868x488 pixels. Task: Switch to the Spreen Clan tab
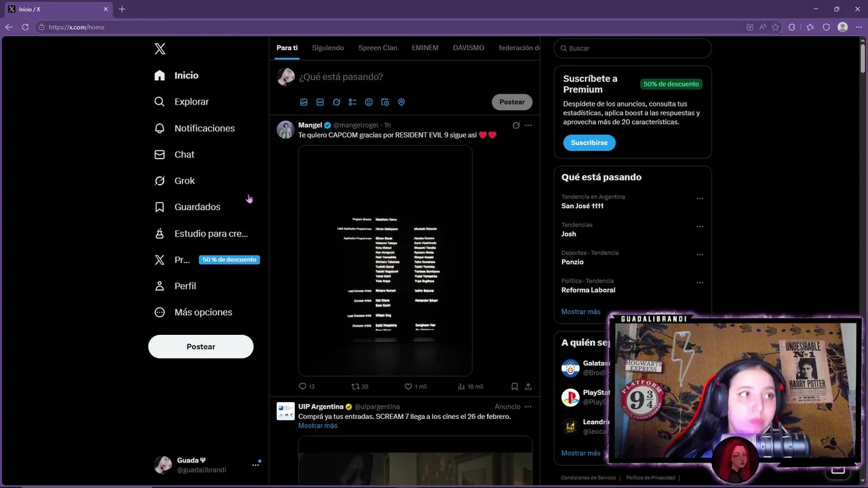[378, 48]
